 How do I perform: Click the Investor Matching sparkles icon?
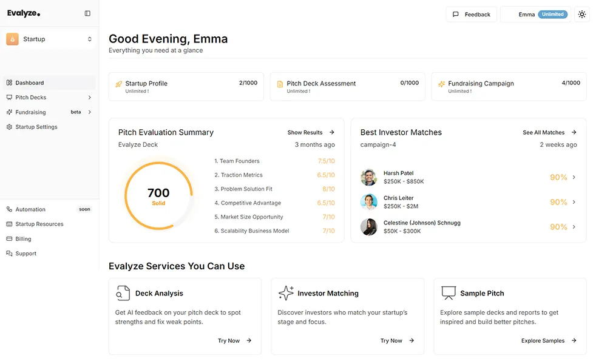(285, 292)
